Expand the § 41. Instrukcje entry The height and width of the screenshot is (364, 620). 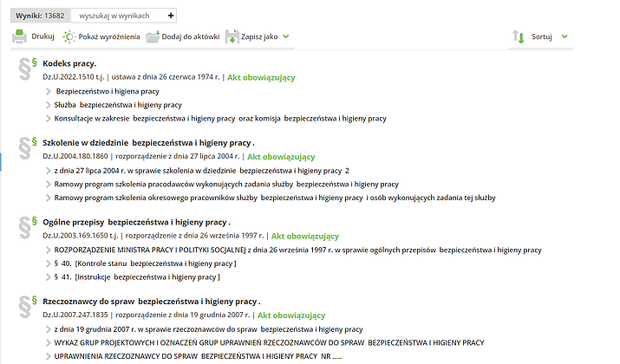pyautogui.click(x=48, y=276)
